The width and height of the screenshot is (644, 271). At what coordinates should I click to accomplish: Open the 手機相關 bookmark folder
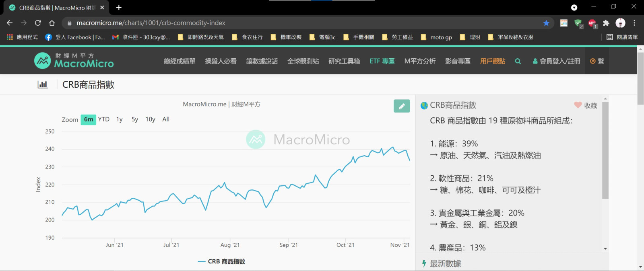(359, 37)
